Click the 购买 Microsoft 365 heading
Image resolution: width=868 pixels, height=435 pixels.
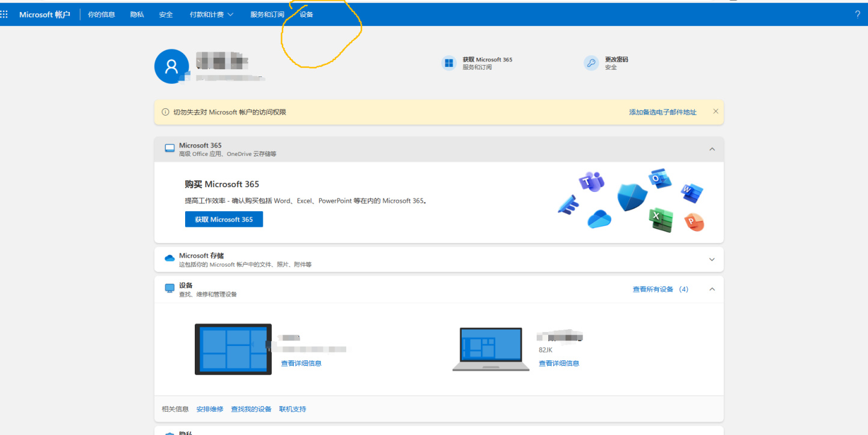pyautogui.click(x=222, y=184)
